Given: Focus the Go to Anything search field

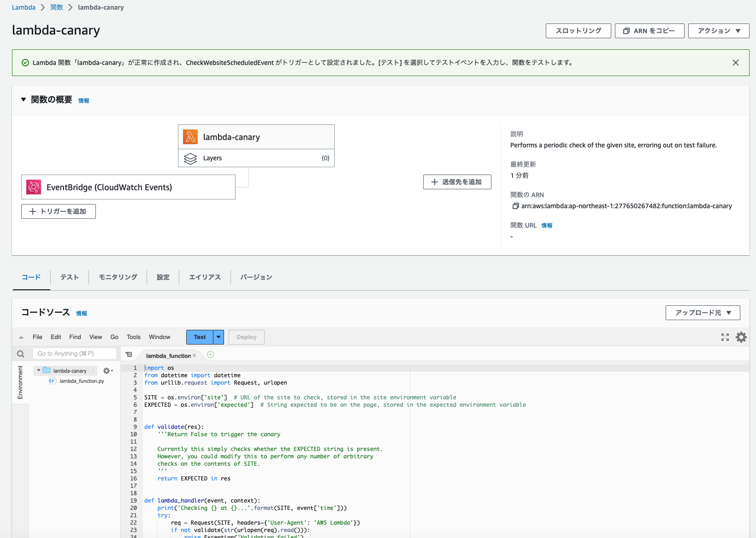Looking at the screenshot, I should [x=75, y=354].
